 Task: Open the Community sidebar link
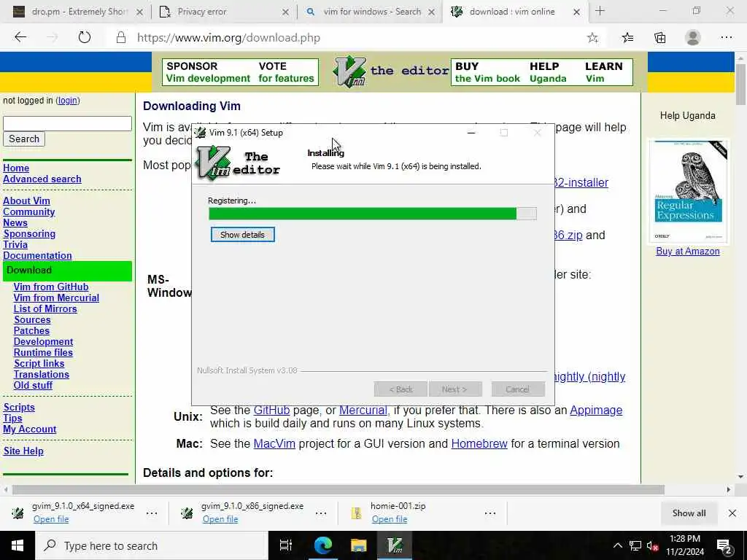click(28, 212)
